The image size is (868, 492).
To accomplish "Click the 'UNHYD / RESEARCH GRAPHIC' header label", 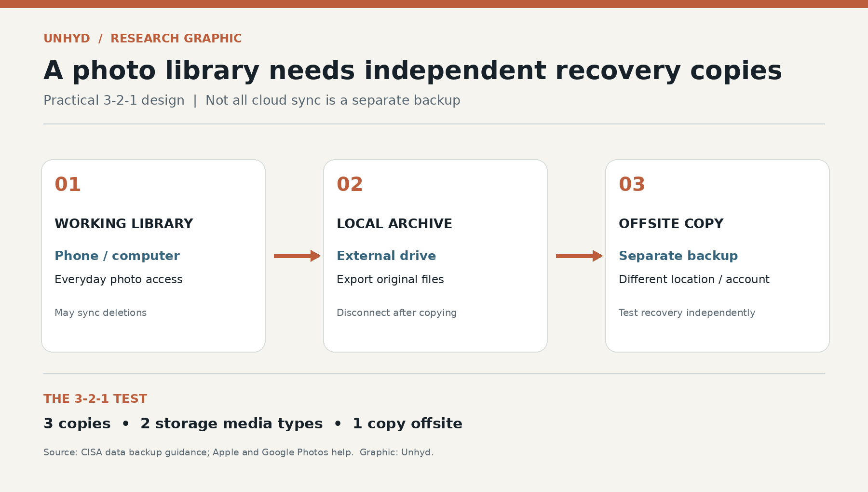I will click(143, 39).
